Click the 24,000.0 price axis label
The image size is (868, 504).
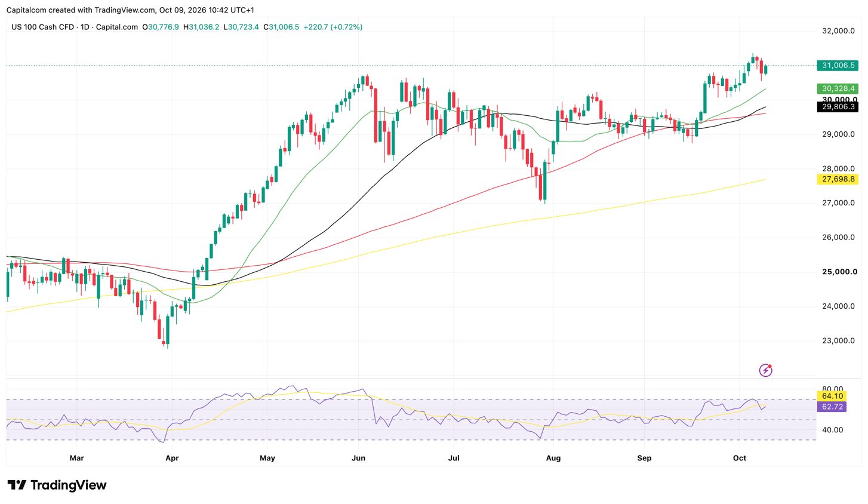coord(838,306)
